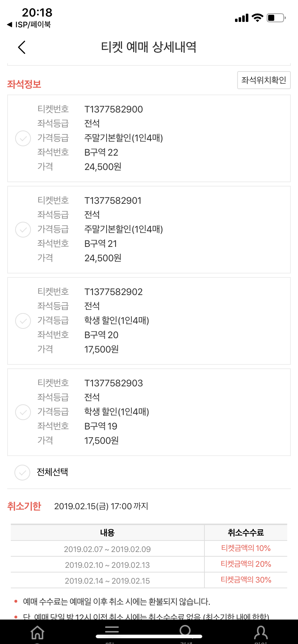Check the ticket for seat B구역 21
Screen dimensions: 298x644
[23, 230]
